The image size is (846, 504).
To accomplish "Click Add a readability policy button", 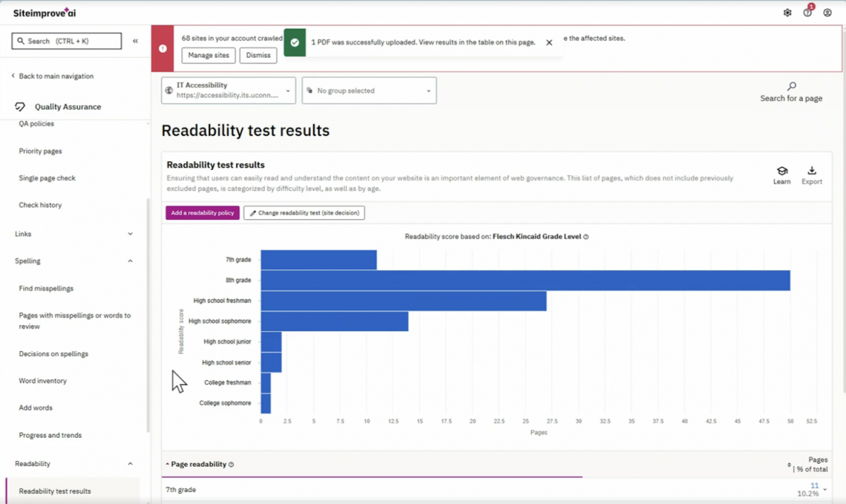I will tap(202, 213).
